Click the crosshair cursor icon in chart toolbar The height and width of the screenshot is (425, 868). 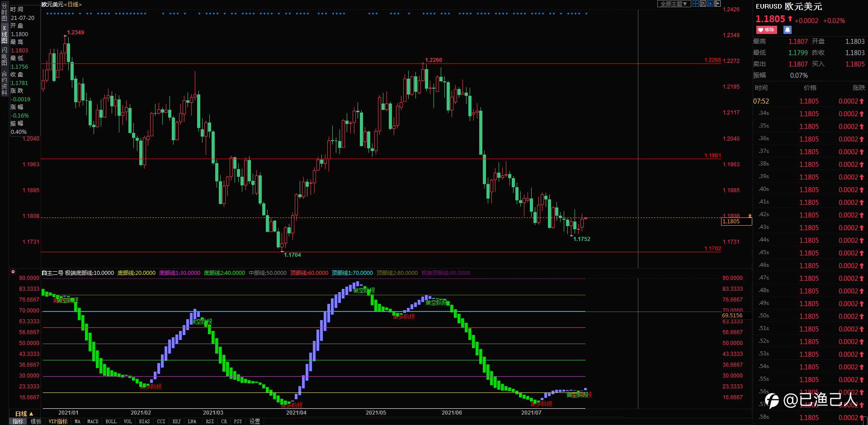(x=696, y=4)
